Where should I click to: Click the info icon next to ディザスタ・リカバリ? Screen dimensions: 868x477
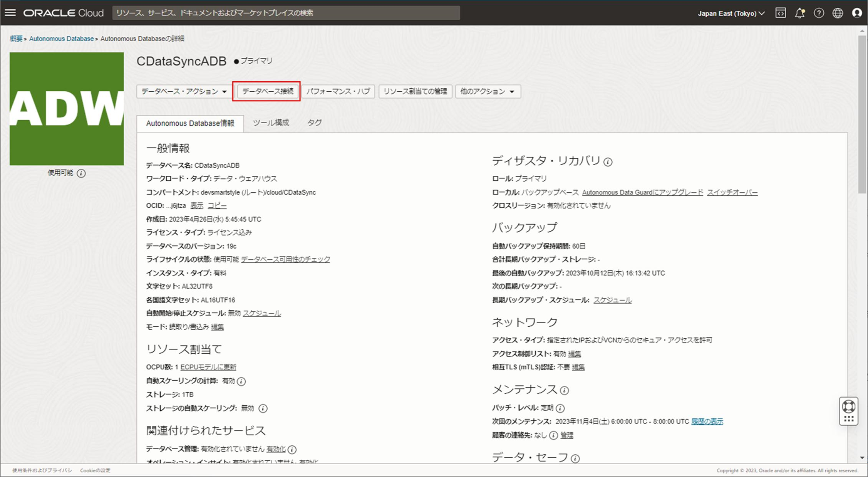coord(608,162)
